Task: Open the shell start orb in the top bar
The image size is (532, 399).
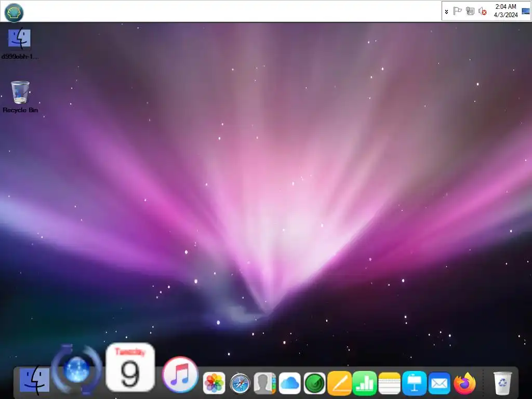Action: tap(14, 12)
